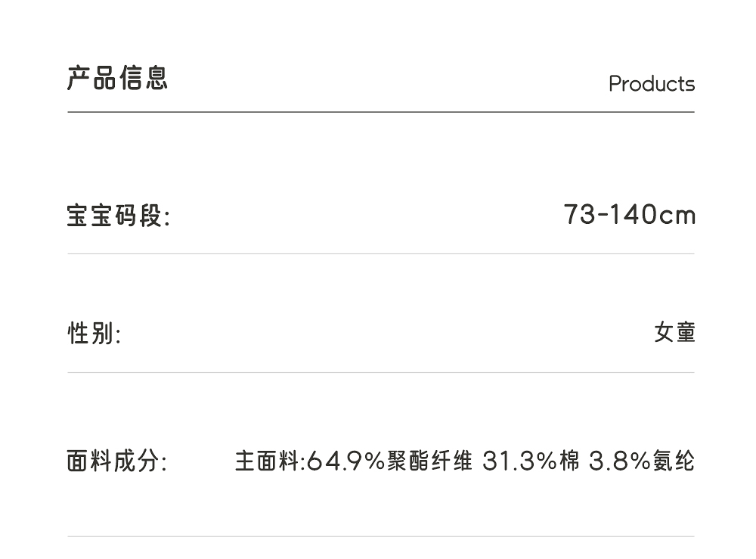Screen dimensions: 756x559
Task: Click the divider line below 性别 row
Action: tap(380, 372)
